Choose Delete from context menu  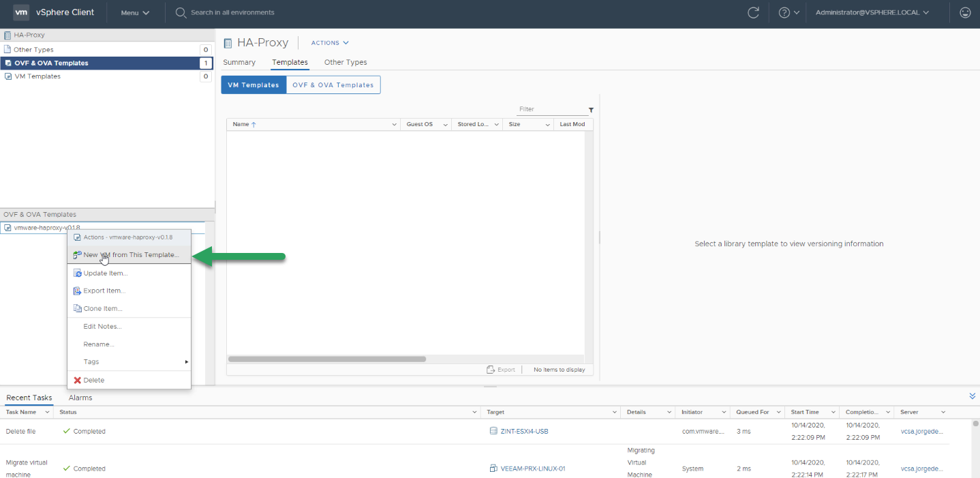point(129,380)
